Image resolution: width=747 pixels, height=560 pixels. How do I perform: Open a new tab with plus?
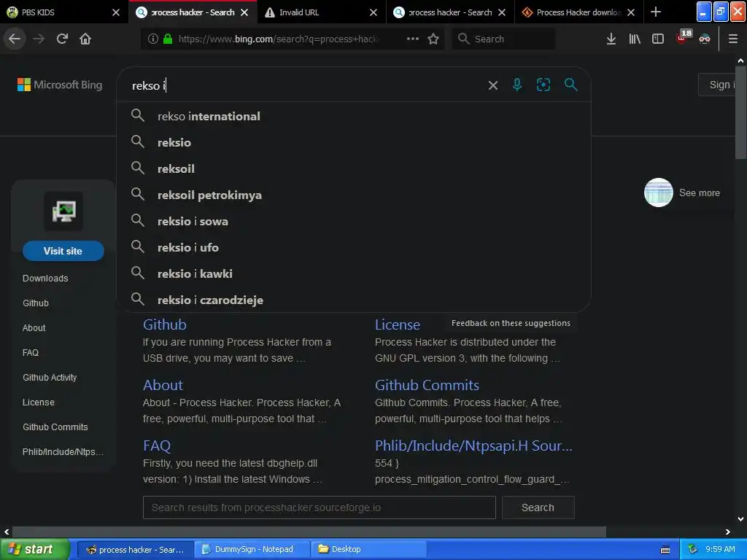coord(656,12)
